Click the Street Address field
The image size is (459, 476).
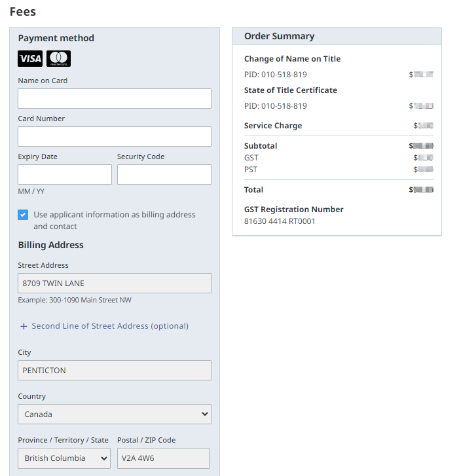coord(114,283)
